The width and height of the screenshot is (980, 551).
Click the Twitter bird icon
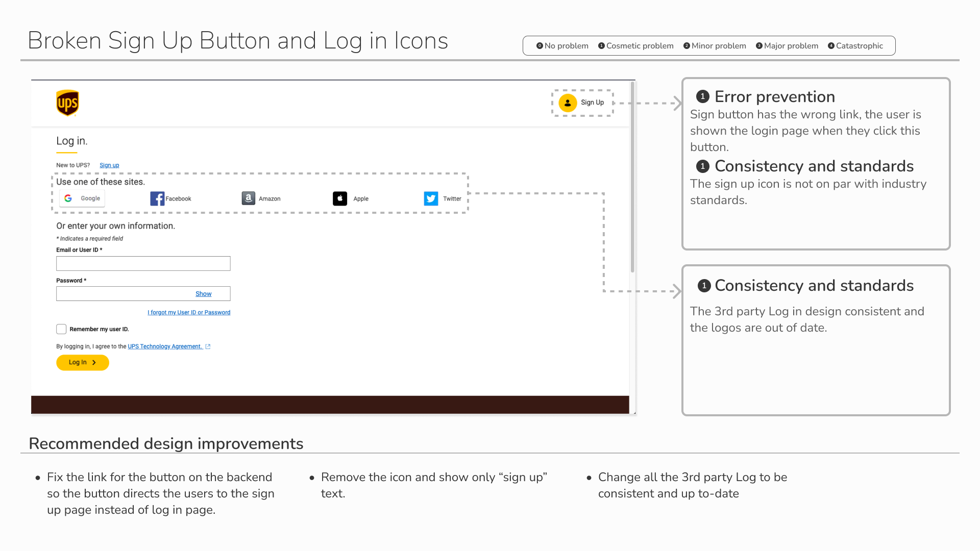click(x=431, y=198)
